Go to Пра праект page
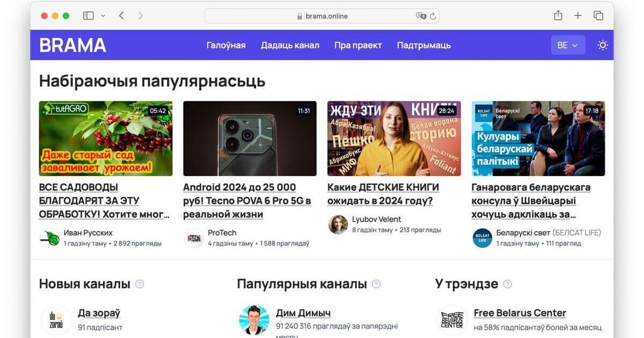Screen dimensions: 644x338 [358, 45]
